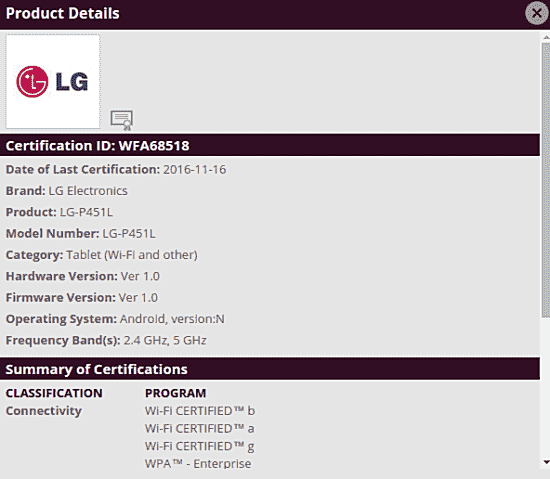Click the Certification ID WFA68518 header
The width and height of the screenshot is (550, 479).
(x=270, y=145)
